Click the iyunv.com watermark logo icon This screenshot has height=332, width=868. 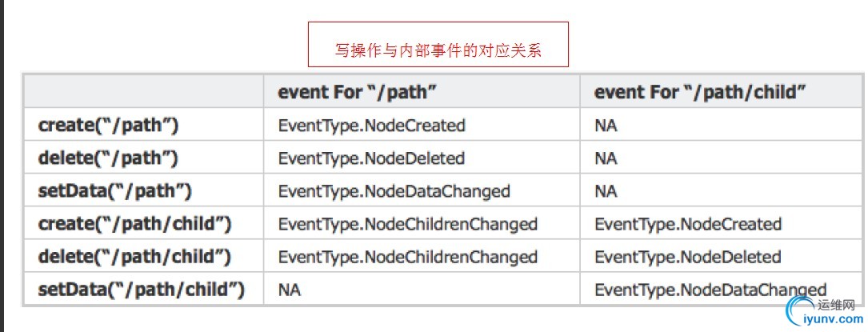(801, 311)
